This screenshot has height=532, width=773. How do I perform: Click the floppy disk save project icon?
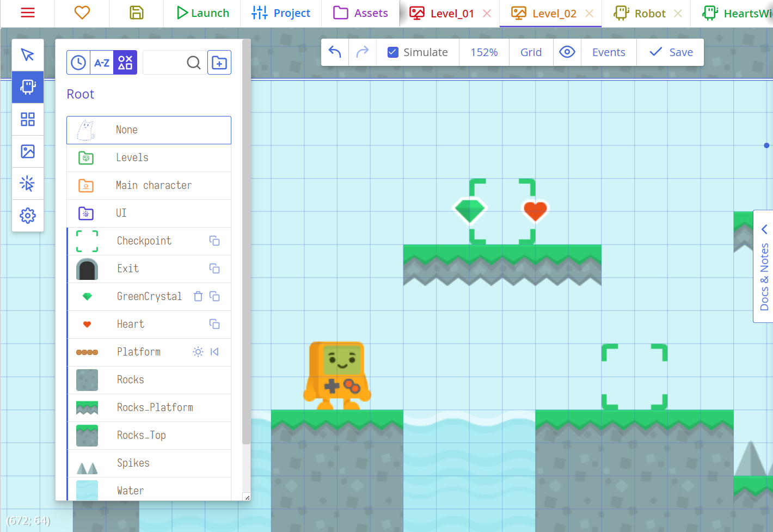click(136, 13)
